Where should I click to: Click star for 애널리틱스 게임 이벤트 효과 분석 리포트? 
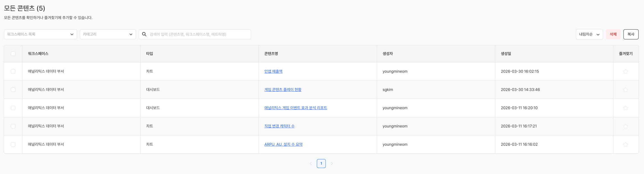tap(625, 108)
